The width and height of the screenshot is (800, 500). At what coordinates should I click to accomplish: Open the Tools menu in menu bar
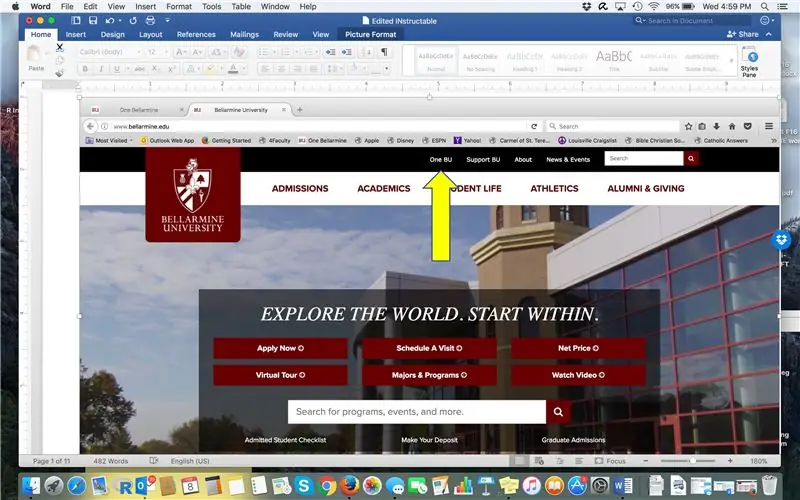tap(211, 7)
